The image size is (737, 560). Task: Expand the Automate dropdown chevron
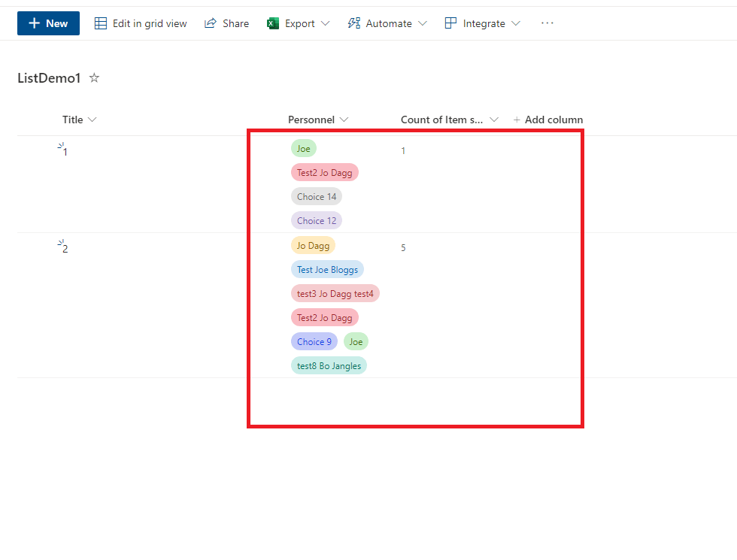click(x=423, y=23)
